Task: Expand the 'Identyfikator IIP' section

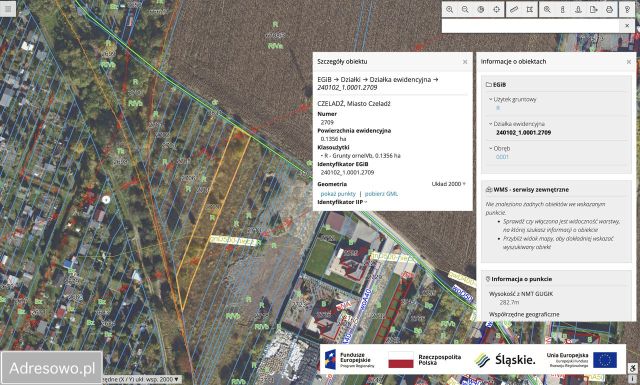Action: pyautogui.click(x=342, y=202)
